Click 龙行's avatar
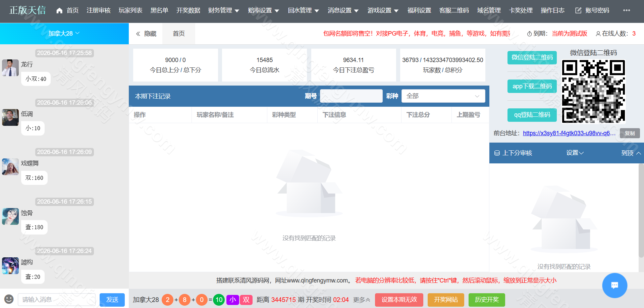Image resolution: width=644 pixels, height=308 pixels. pos(10,68)
